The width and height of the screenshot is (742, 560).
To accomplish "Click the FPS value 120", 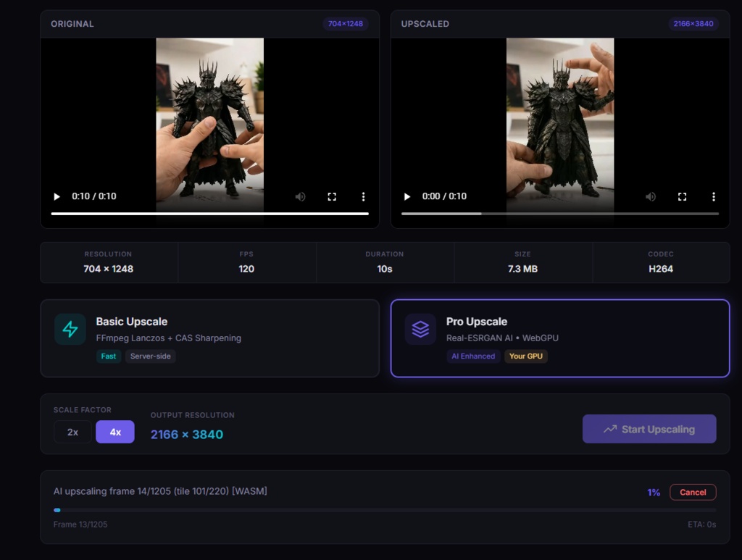I will (246, 269).
